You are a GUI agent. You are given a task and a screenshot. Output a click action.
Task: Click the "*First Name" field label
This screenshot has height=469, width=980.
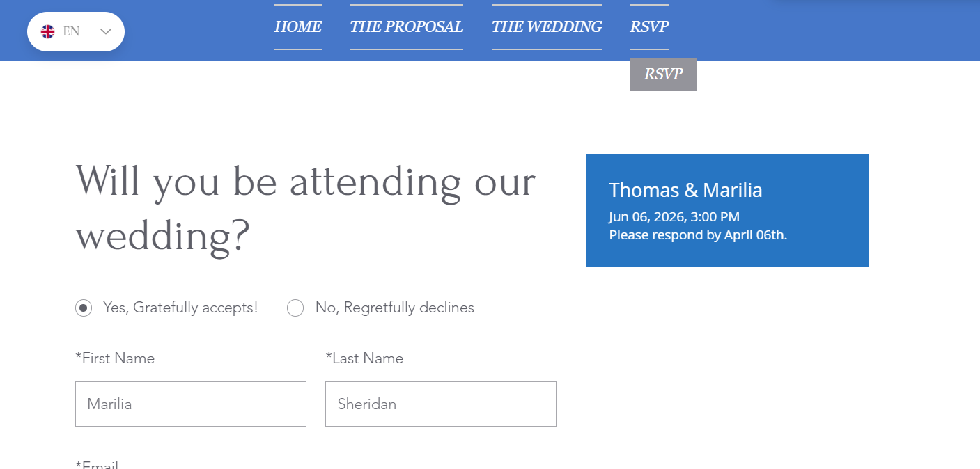[115, 358]
